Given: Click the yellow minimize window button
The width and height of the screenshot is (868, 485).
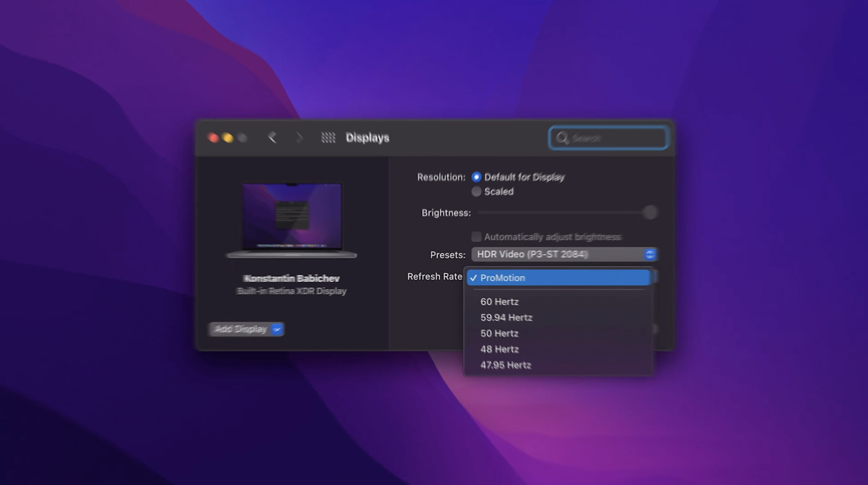Looking at the screenshot, I should coord(228,138).
